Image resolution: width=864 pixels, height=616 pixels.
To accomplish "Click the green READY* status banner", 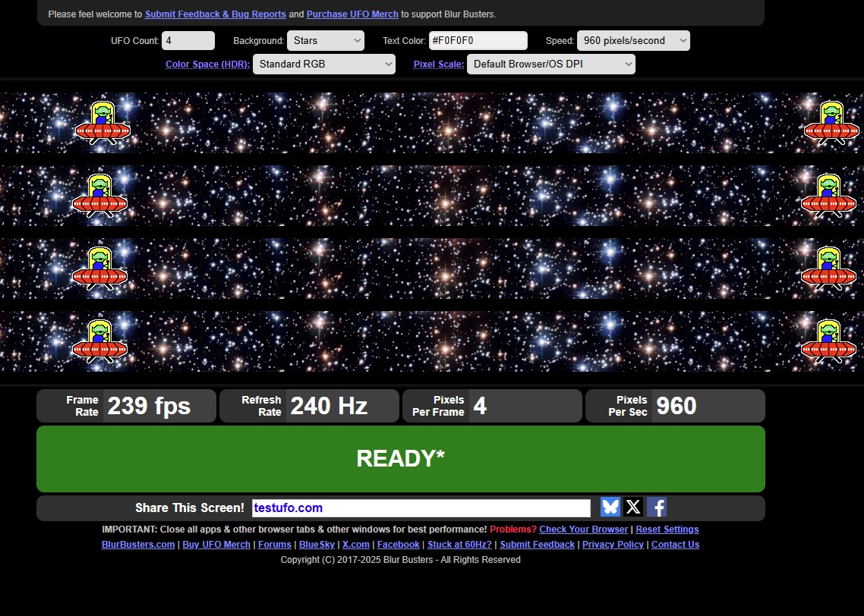I will click(x=401, y=459).
